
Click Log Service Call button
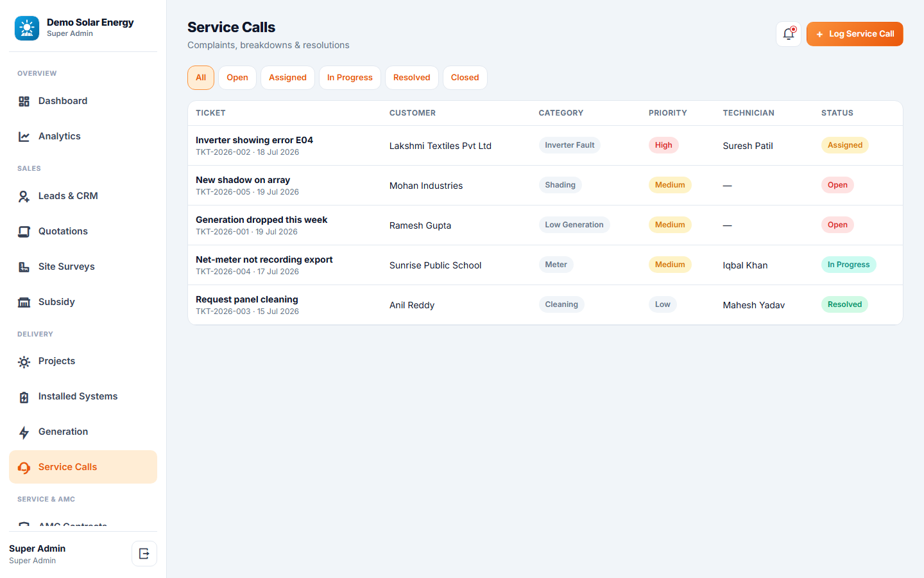(x=855, y=34)
